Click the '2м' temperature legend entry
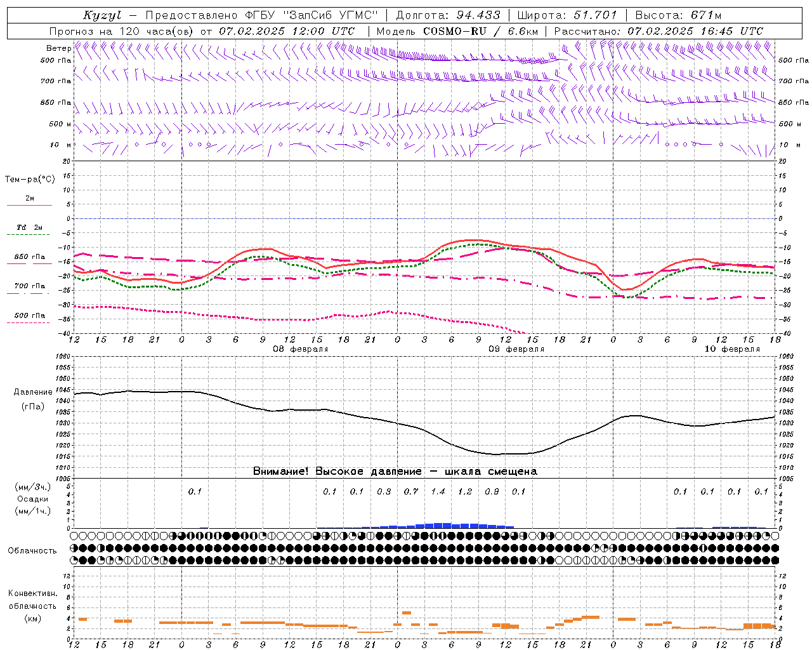 (30, 198)
